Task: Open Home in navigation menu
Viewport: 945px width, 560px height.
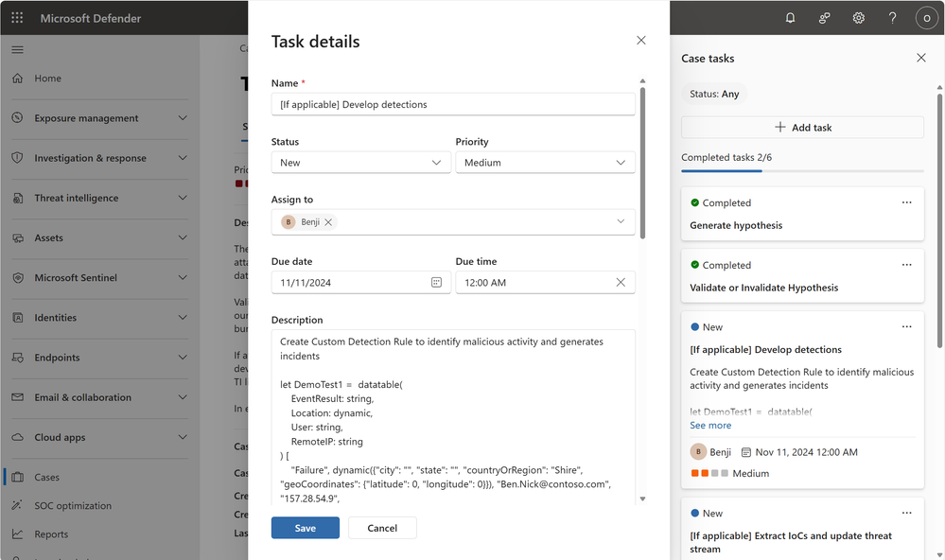Action: (x=47, y=79)
